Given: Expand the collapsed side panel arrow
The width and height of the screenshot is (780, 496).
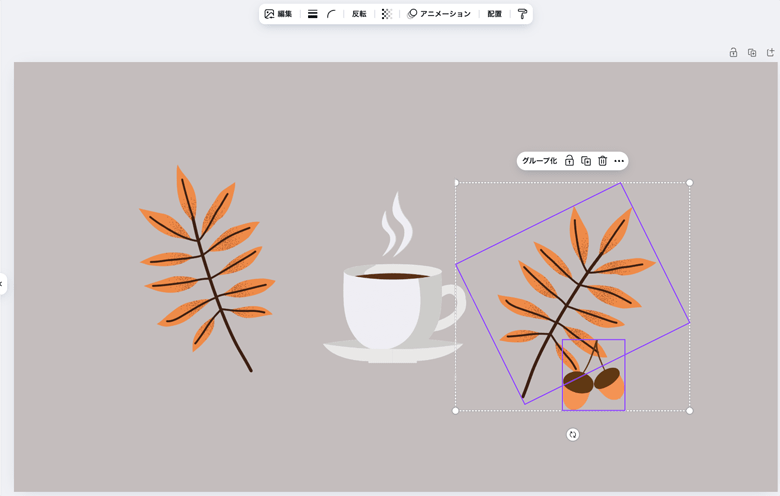Looking at the screenshot, I should pyautogui.click(x=2, y=284).
